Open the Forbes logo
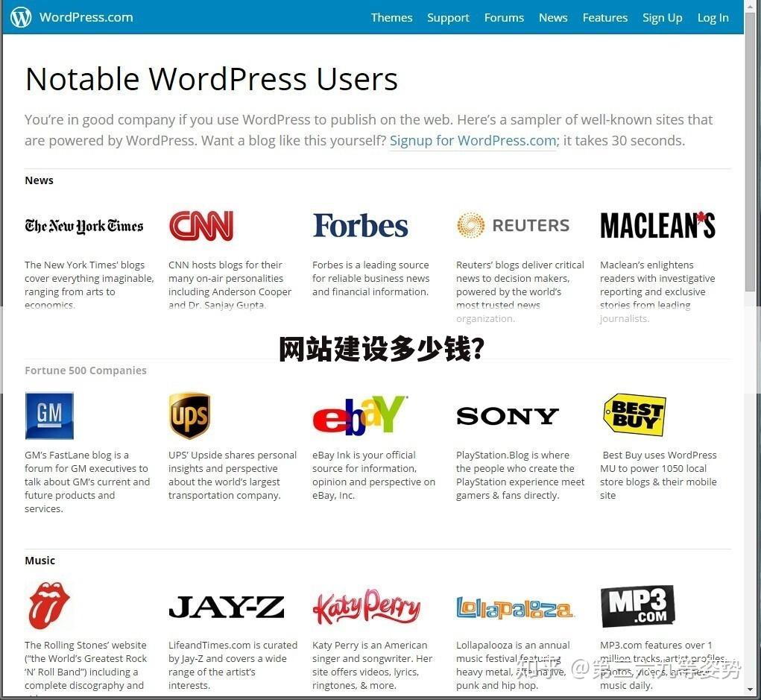Viewport: 761px width, 700px height. (x=360, y=226)
